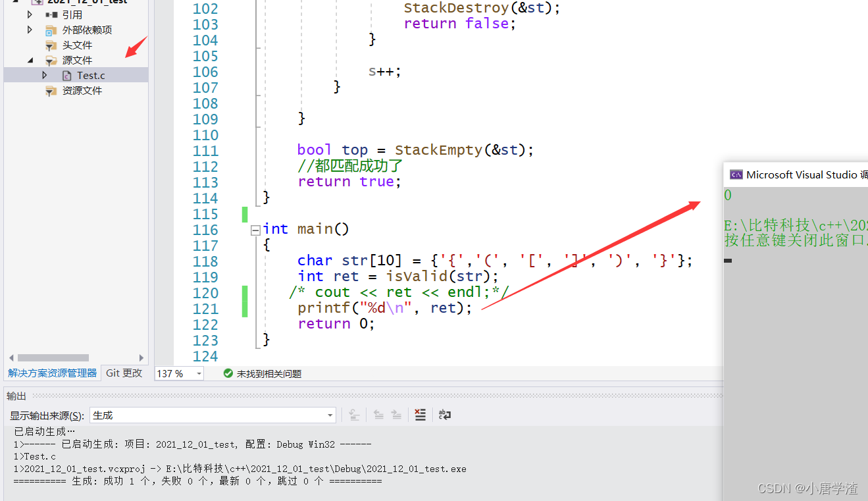This screenshot has height=501, width=868.
Task: Select 外部依赖项 in tree
Action: (x=87, y=30)
